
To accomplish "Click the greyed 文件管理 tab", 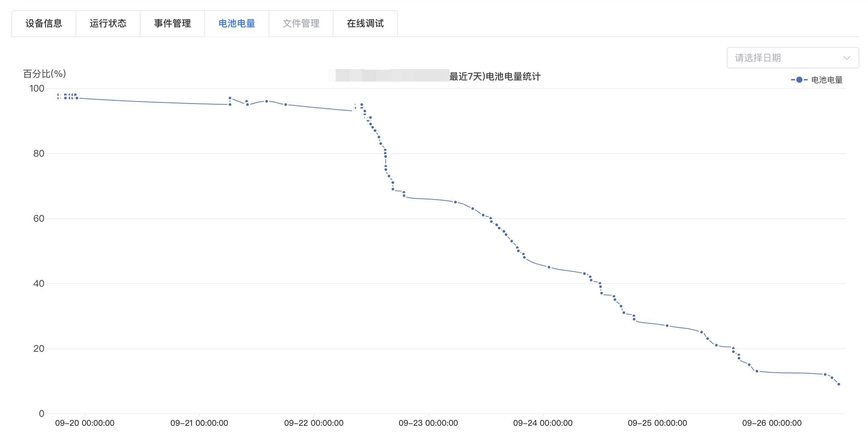I will pos(301,24).
